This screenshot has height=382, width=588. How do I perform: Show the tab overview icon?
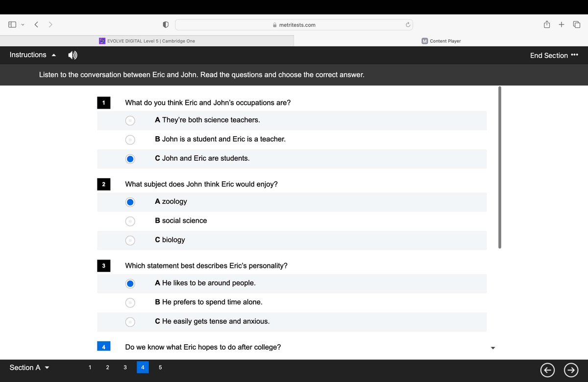576,24
